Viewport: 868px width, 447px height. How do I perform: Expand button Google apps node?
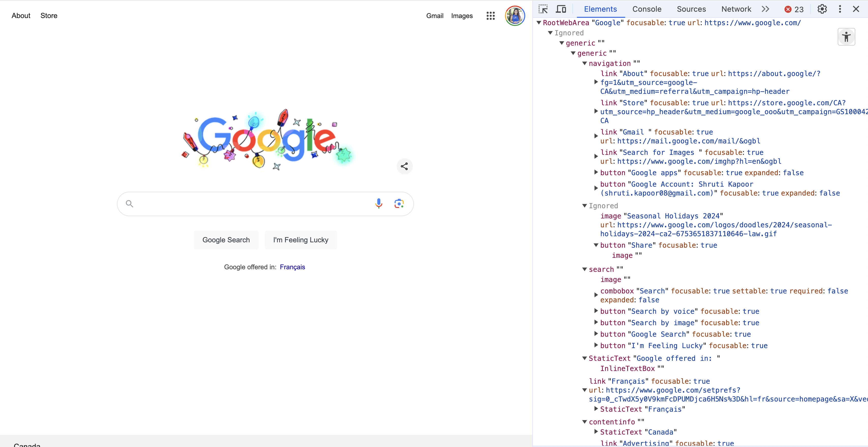click(x=596, y=172)
